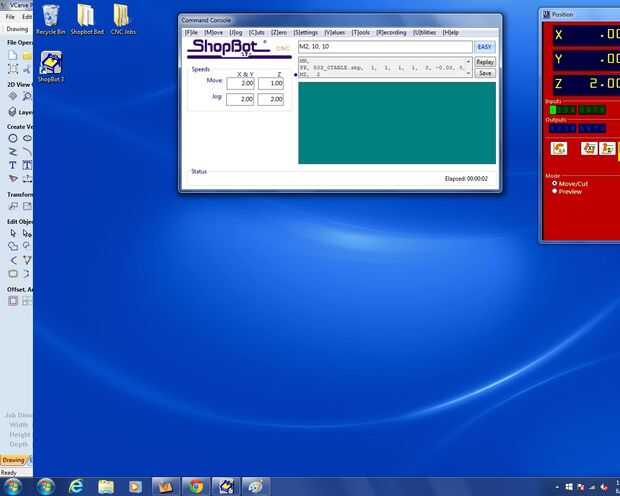Click first tool button in Position window
Viewport: 620px width, 496px height.
pyautogui.click(x=559, y=148)
